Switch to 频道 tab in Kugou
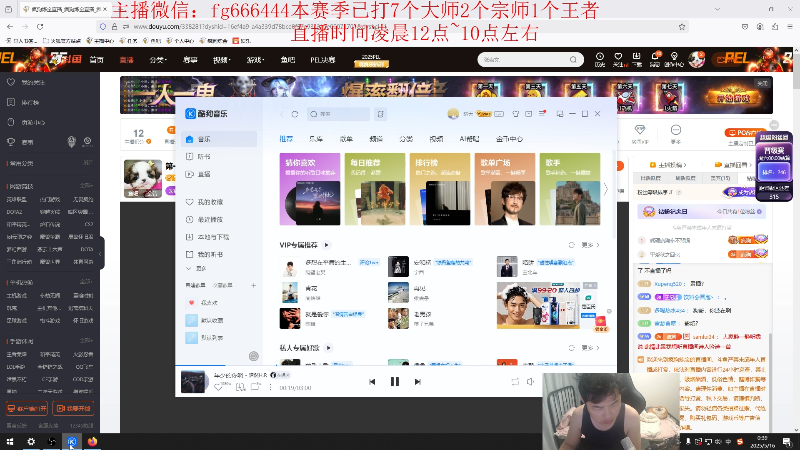Image resolution: width=800 pixels, height=450 pixels. [376, 139]
